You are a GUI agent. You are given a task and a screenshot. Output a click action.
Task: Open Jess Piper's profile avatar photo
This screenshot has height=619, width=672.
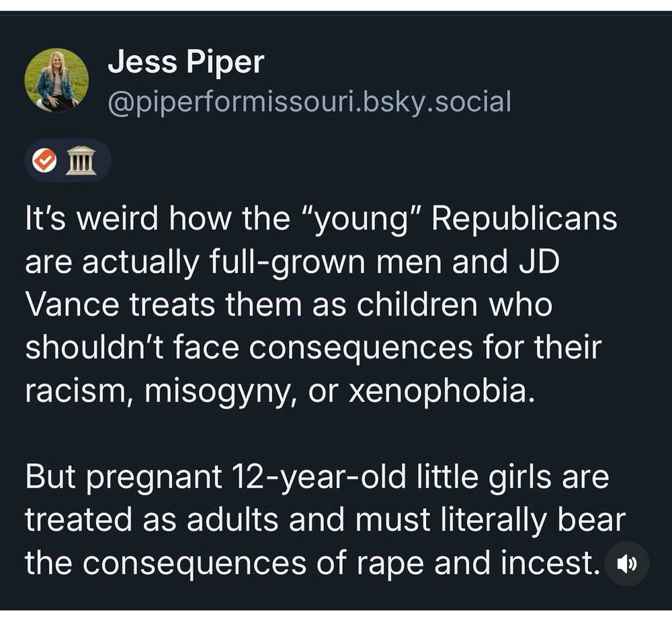click(56, 80)
